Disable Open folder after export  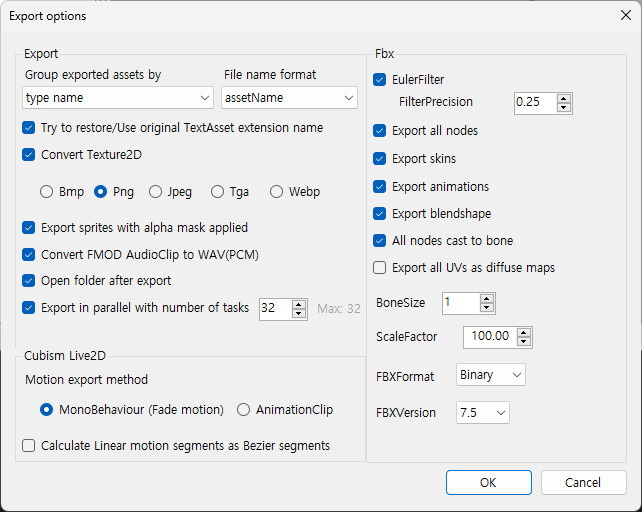(29, 281)
